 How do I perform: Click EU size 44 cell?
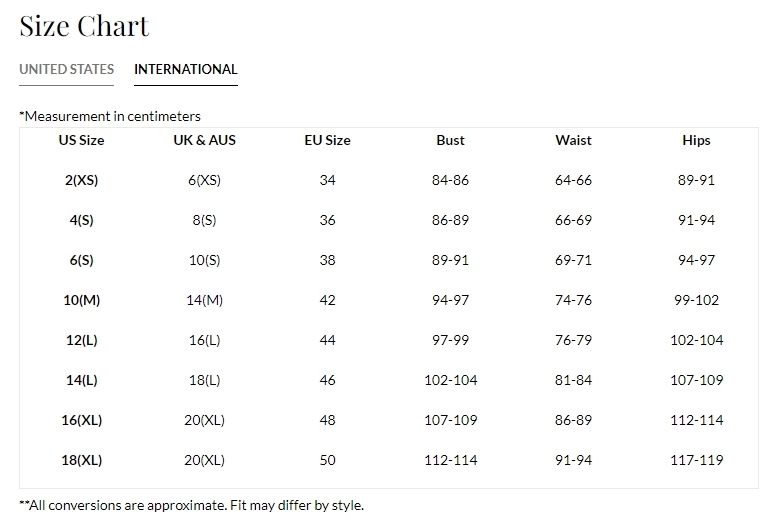[327, 340]
